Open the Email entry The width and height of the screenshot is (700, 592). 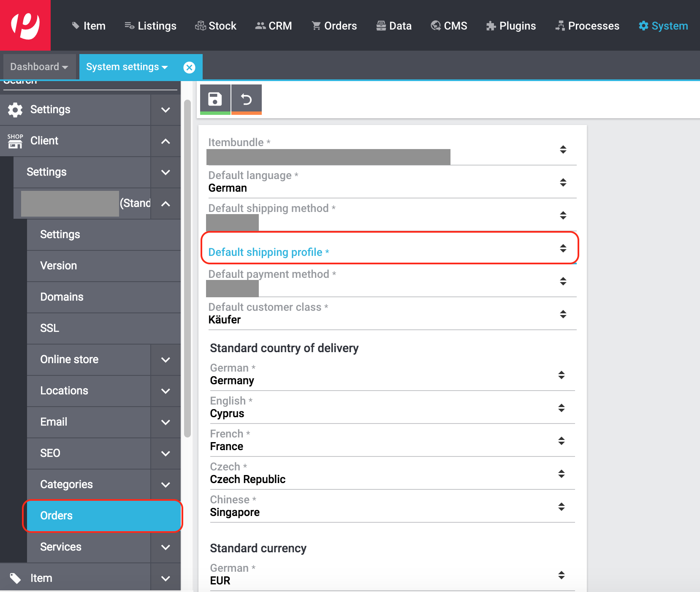(89, 422)
